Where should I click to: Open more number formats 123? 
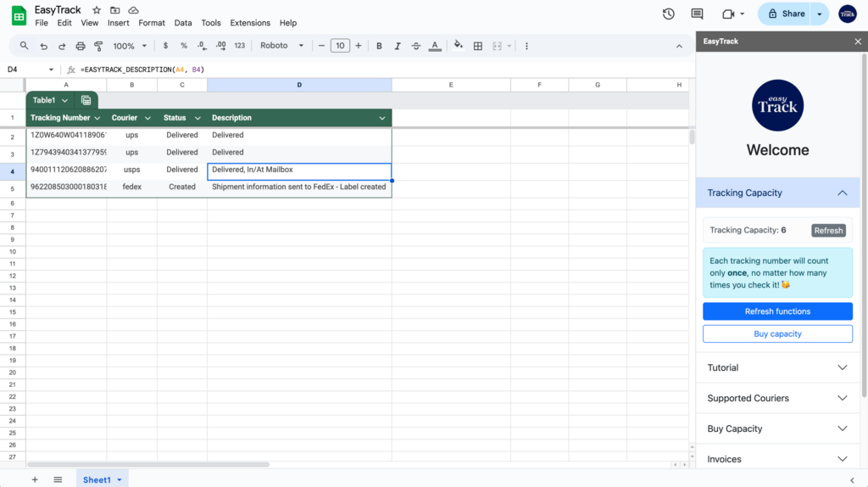[x=240, y=46]
